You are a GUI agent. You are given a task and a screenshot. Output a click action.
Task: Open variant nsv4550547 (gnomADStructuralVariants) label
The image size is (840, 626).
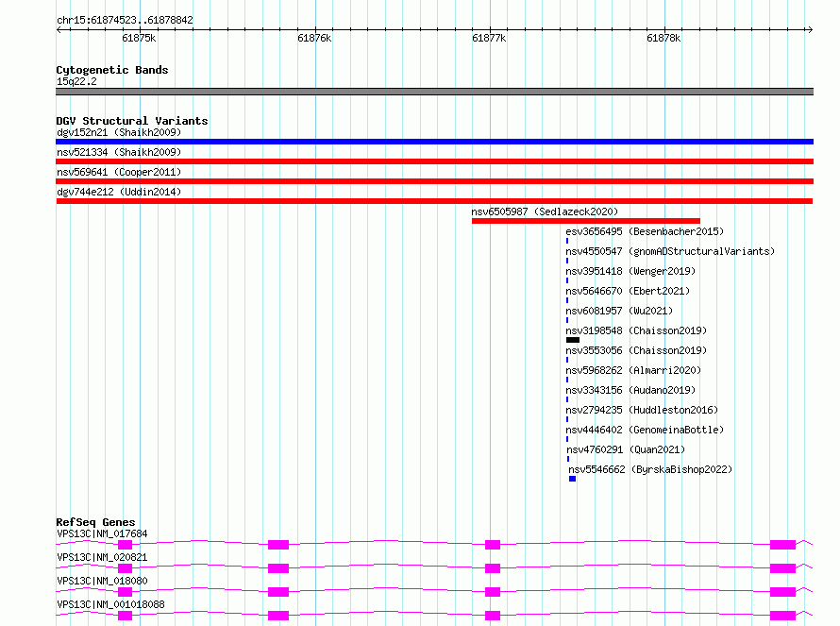670,251
